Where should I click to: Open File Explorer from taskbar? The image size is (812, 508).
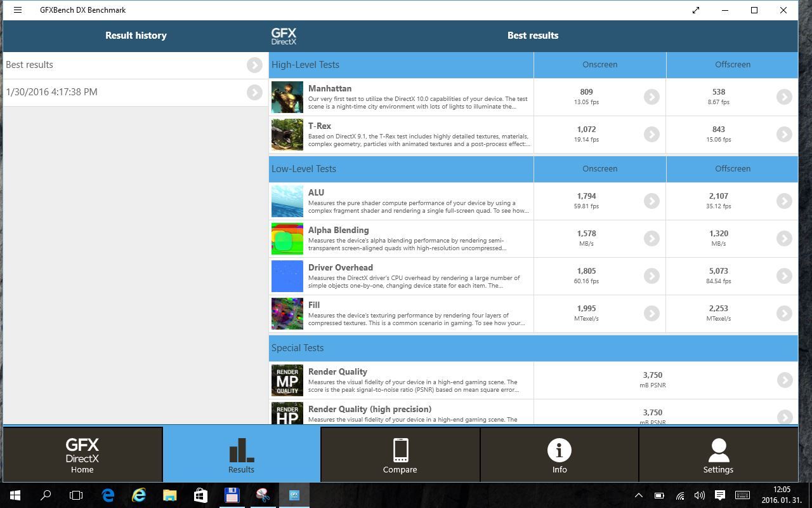point(169,495)
